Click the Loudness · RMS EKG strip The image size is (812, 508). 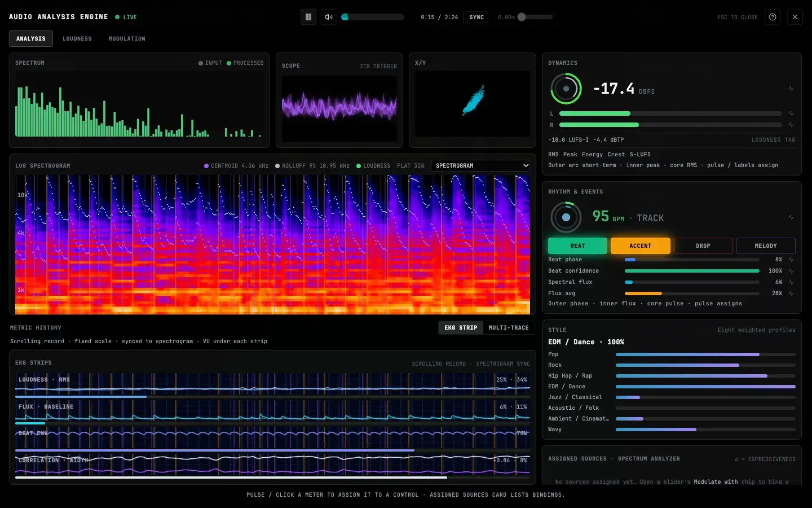[x=272, y=384]
